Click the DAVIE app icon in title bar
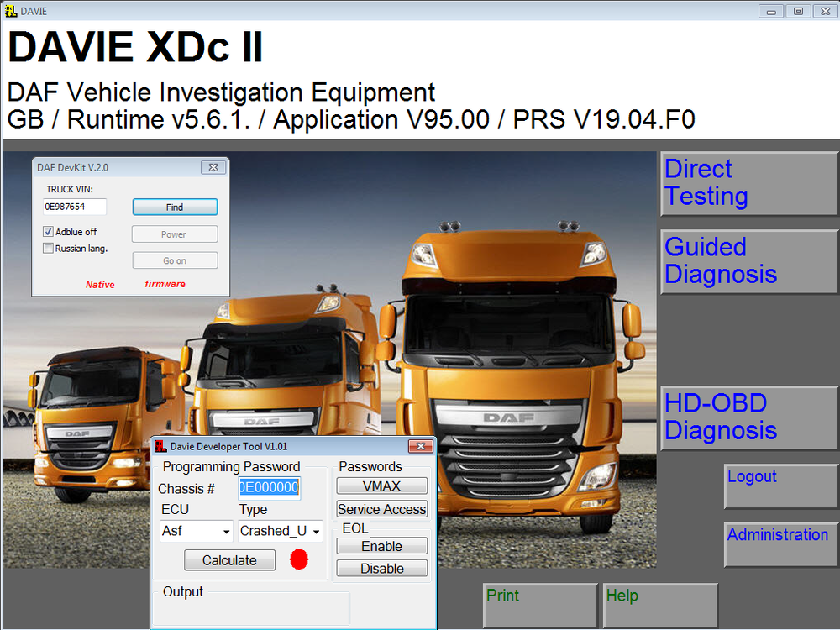Image resolution: width=840 pixels, height=630 pixels. pos(10,11)
